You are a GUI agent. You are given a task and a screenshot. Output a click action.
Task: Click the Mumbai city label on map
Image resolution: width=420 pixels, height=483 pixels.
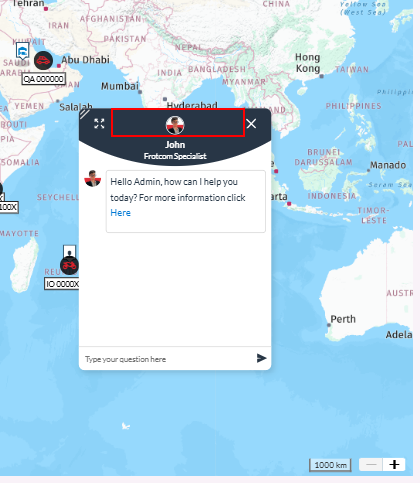[120, 86]
